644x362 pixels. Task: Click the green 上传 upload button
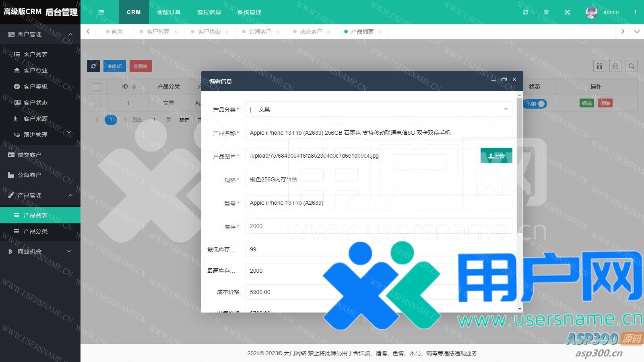[496, 156]
